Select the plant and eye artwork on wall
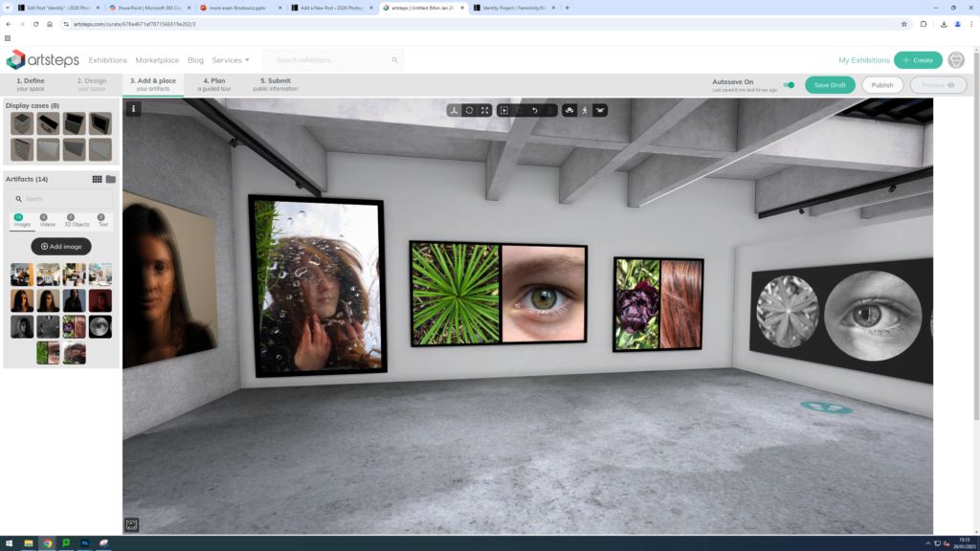This screenshot has width=980, height=551. [x=498, y=293]
